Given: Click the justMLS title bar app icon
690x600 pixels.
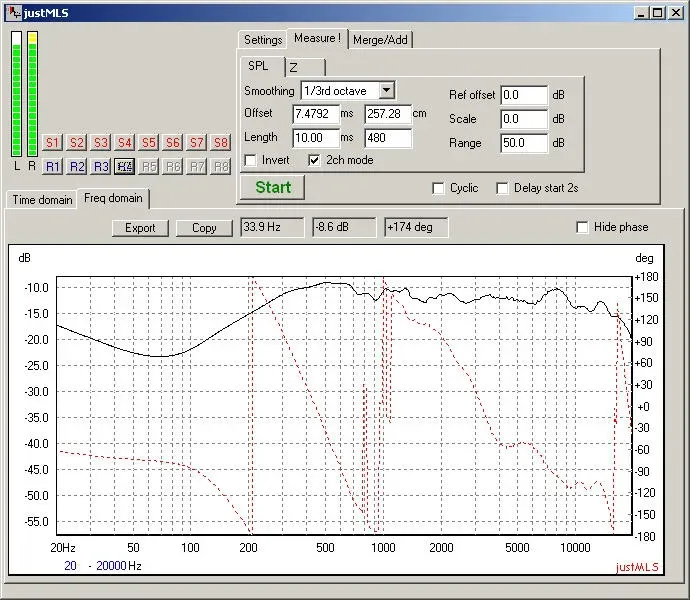Looking at the screenshot, I should [x=15, y=12].
